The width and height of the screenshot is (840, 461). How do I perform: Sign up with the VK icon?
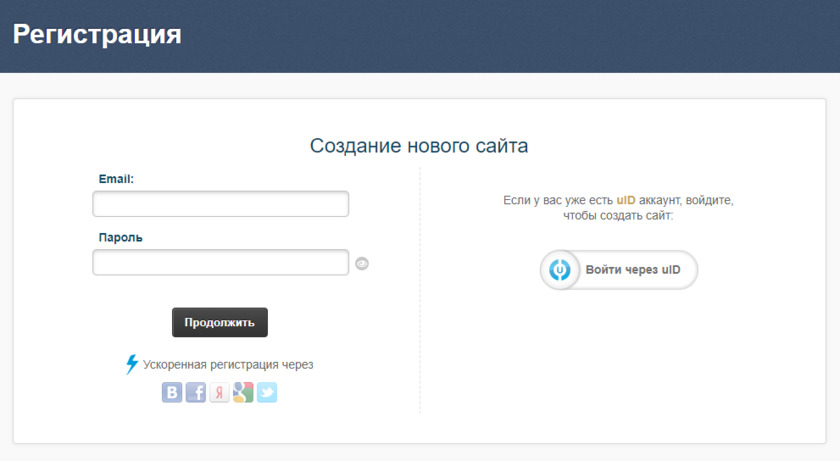pos(172,393)
